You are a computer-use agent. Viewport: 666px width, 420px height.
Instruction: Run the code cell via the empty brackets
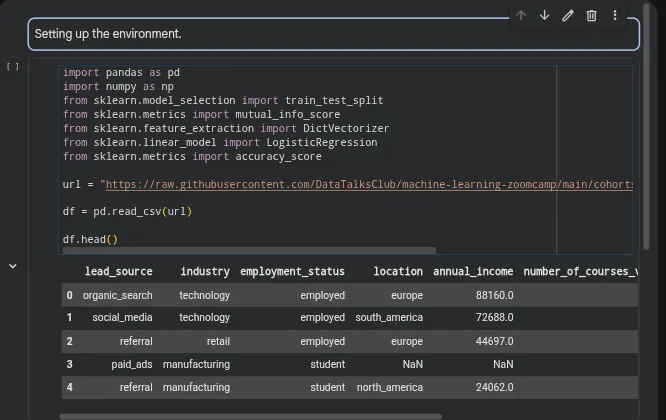(x=13, y=66)
